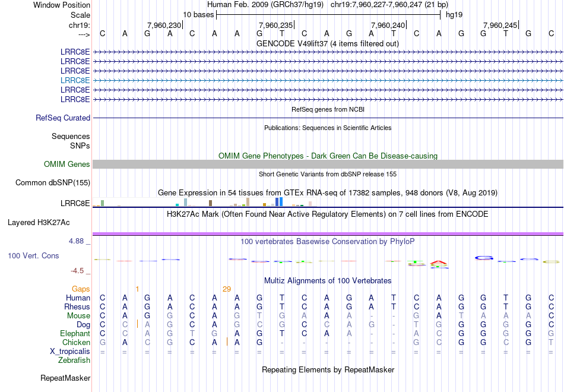564x392 pixels.
Task: Open the RefSeq genes from NCBI title
Action: (x=328, y=109)
